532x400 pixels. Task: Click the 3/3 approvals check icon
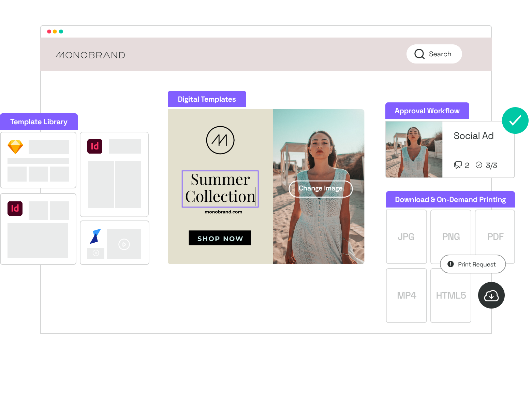click(x=479, y=165)
